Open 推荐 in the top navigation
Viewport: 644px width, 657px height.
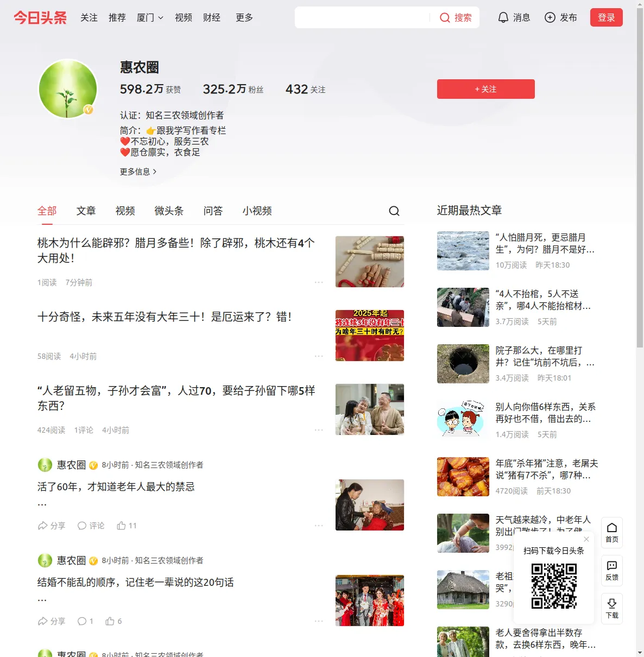tap(117, 17)
